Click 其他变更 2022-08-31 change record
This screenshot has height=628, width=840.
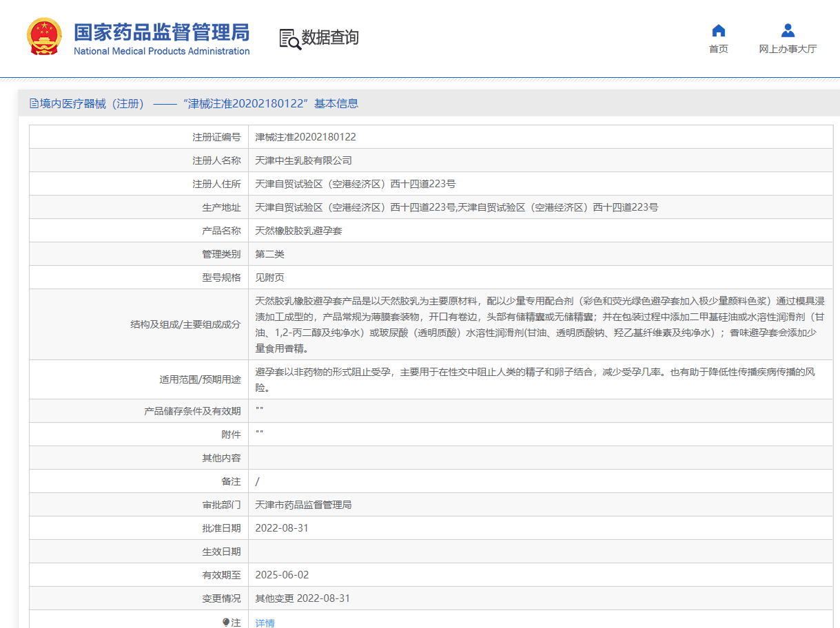(303, 598)
